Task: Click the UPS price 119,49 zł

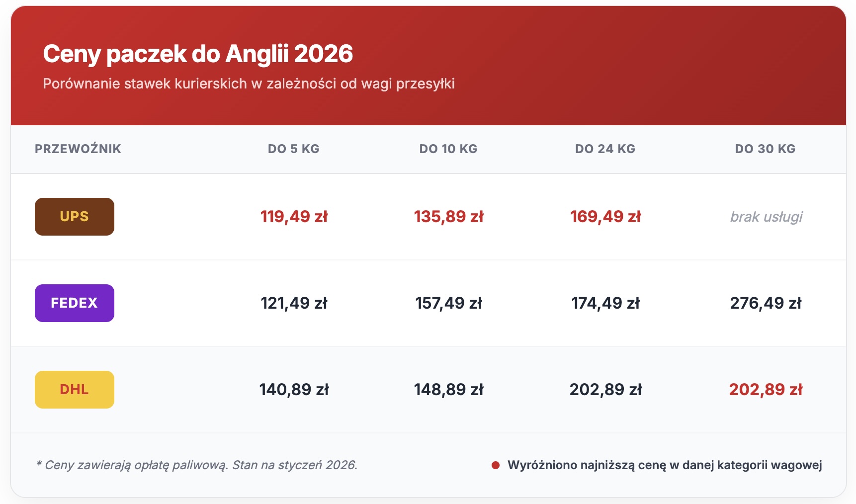Action: [x=294, y=217]
